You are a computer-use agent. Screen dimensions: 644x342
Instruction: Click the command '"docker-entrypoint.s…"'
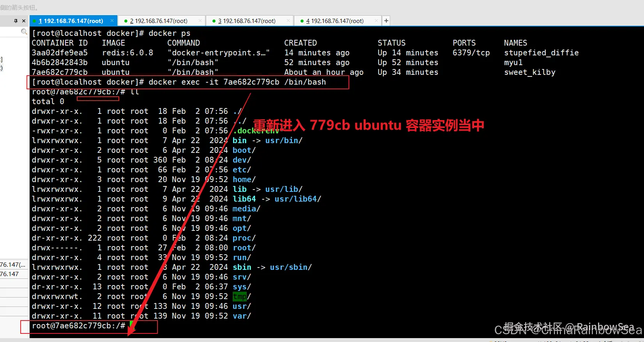tap(219, 53)
